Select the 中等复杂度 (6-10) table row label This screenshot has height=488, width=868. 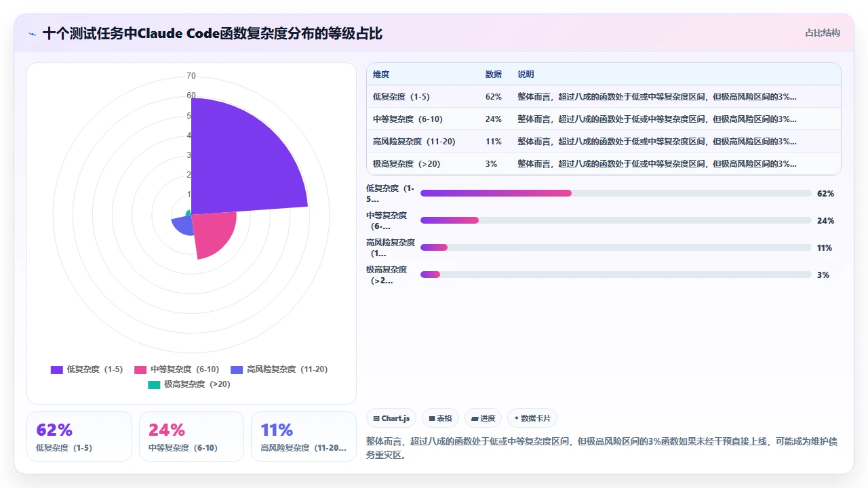click(408, 119)
